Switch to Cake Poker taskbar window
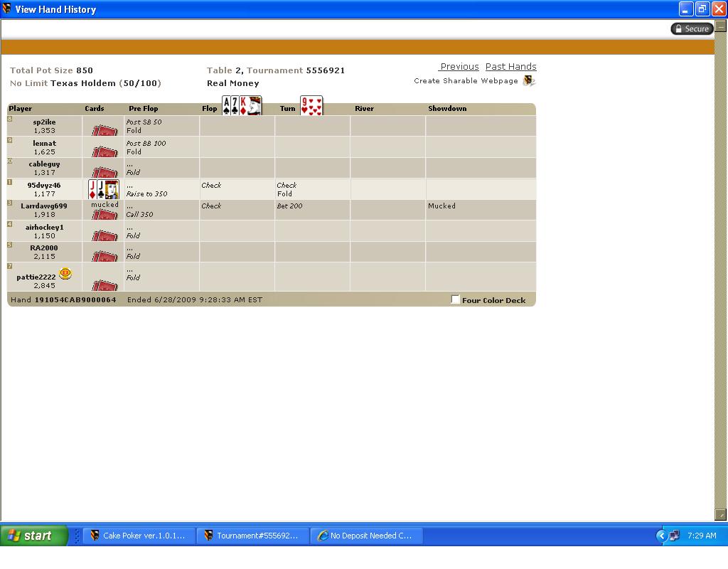The image size is (728, 569). (138, 536)
